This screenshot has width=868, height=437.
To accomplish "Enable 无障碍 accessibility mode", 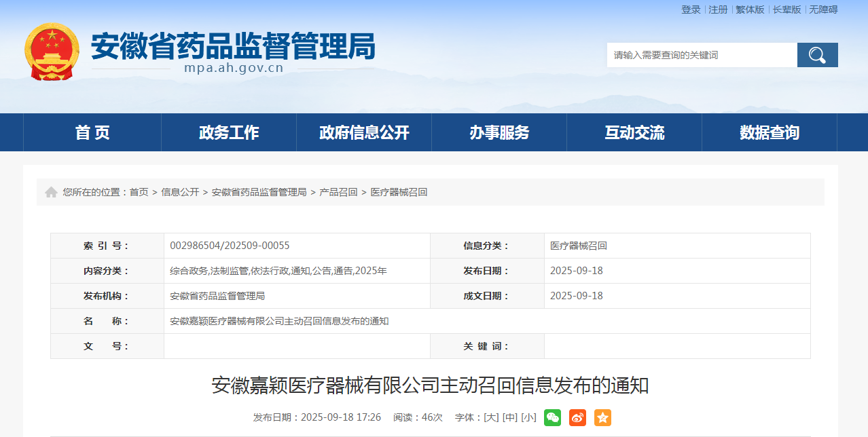I will click(823, 9).
